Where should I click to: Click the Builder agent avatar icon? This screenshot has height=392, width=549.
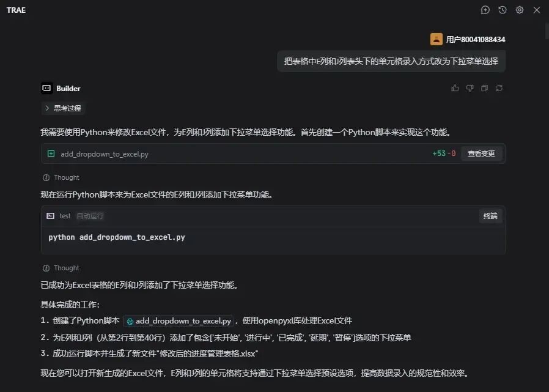pyautogui.click(x=47, y=88)
